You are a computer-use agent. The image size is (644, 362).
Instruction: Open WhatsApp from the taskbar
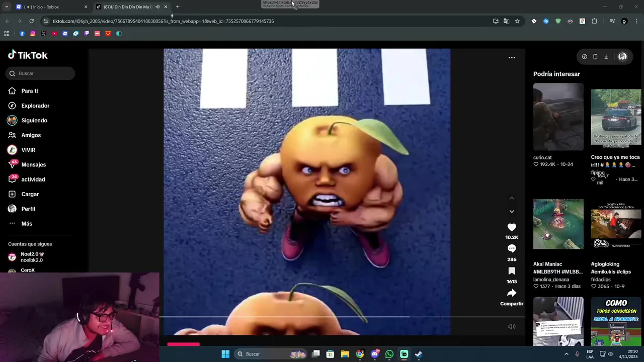click(389, 354)
